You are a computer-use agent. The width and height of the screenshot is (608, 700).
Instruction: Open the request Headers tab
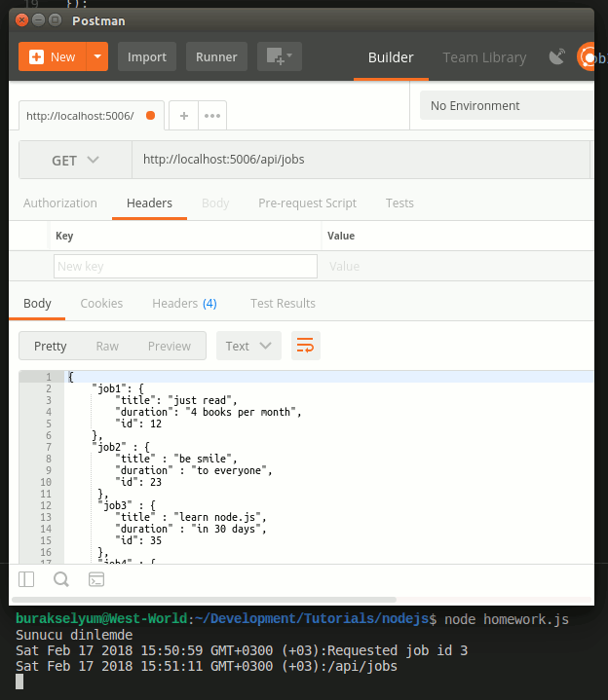coord(149,203)
